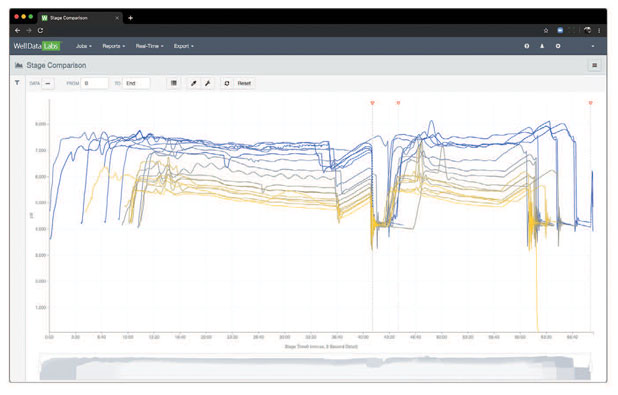Close the Stage Comparison browser tab
The height and width of the screenshot is (395, 618).
(x=117, y=18)
